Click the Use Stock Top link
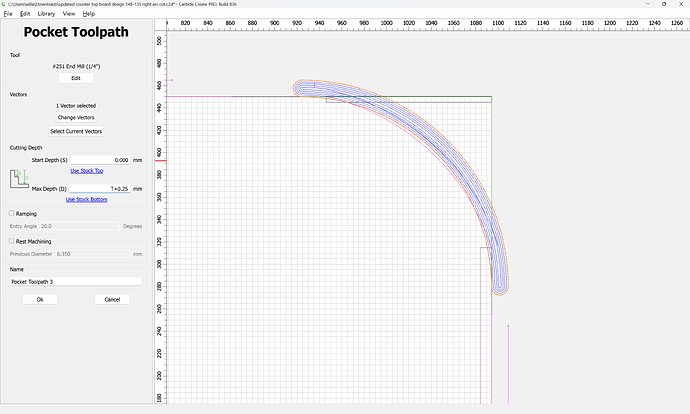This screenshot has width=690, height=414. click(x=85, y=171)
